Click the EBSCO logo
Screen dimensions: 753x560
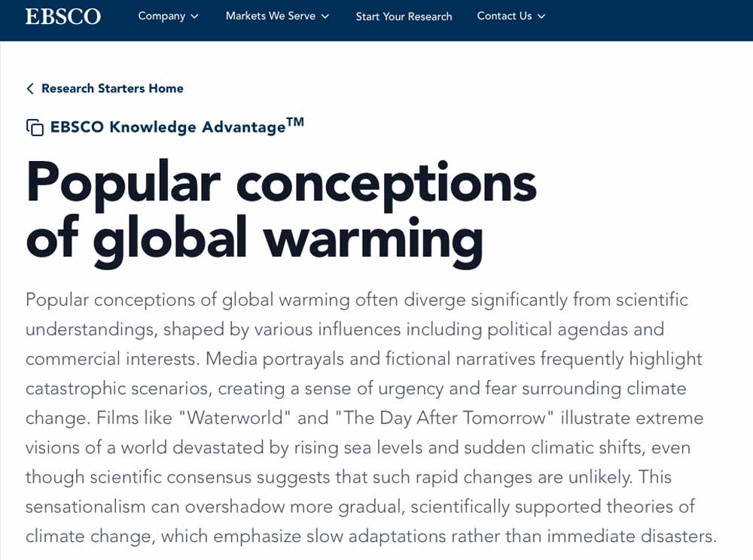click(x=62, y=17)
